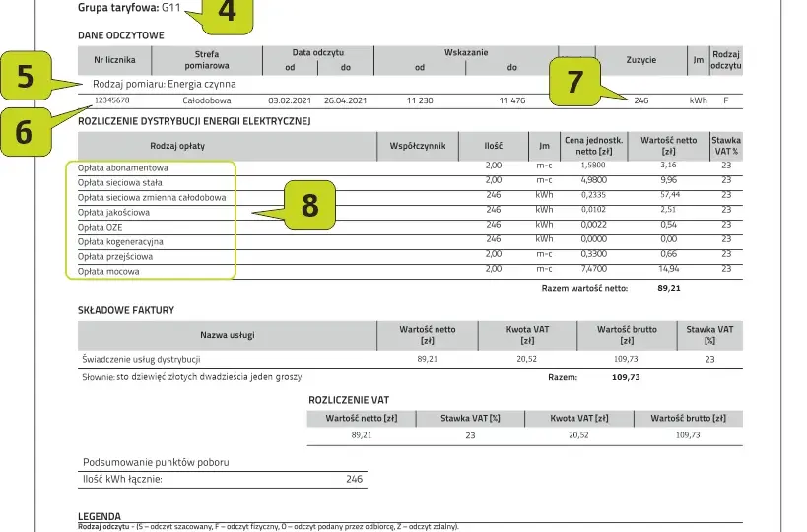807x532 pixels.
Task: Select the 'Data odczytu' column header
Action: coord(318,52)
